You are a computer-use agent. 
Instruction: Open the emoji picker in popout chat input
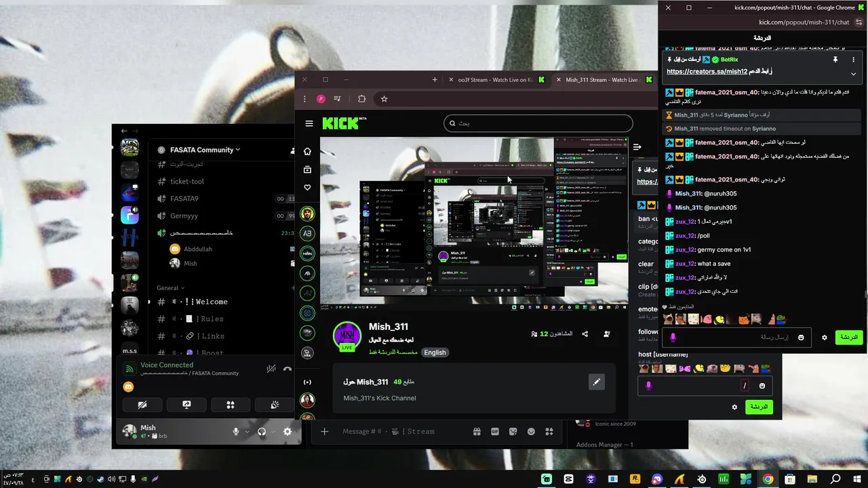pos(801,338)
